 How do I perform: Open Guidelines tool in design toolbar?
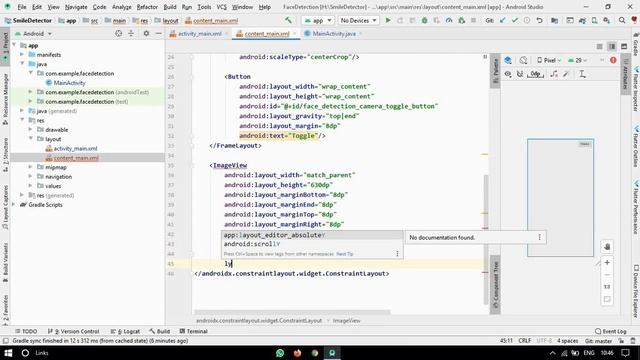[x=582, y=74]
